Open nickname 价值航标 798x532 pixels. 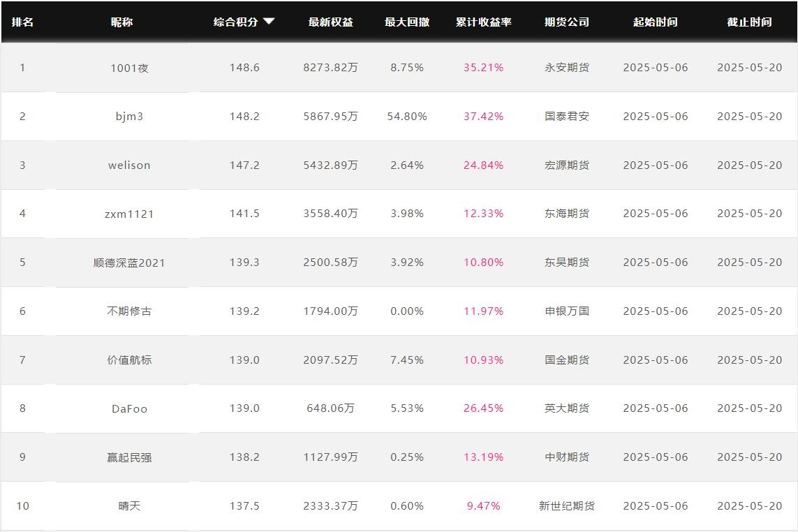pos(129,360)
